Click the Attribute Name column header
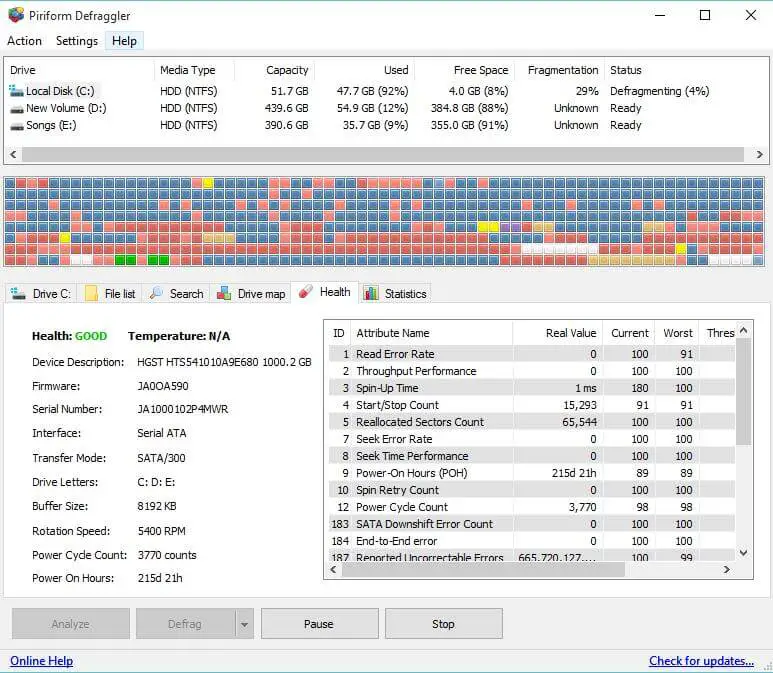This screenshot has width=773, height=673. (x=431, y=333)
